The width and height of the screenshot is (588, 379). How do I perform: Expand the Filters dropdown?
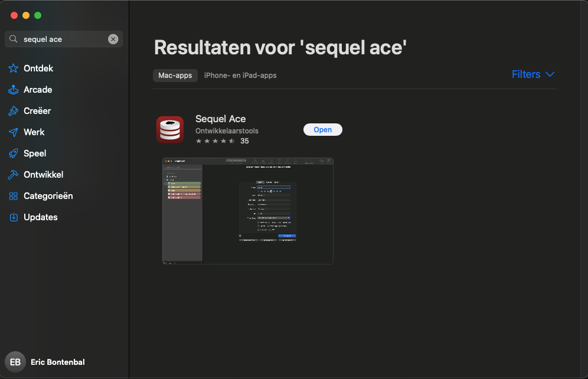533,74
